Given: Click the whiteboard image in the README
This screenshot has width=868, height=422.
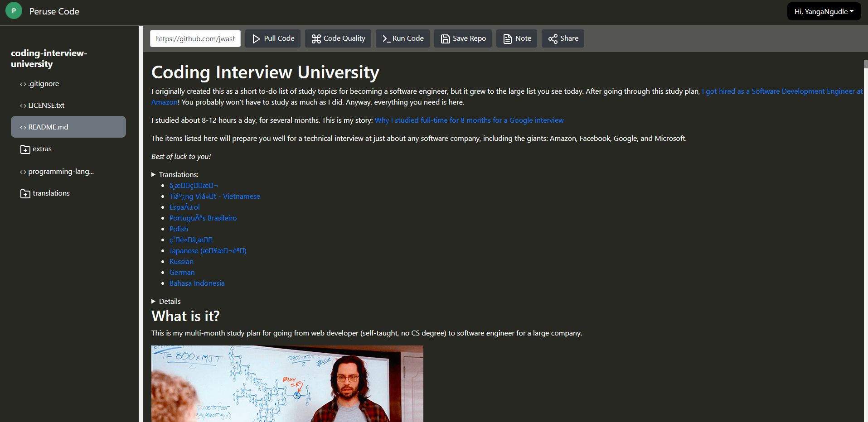Looking at the screenshot, I should (x=287, y=384).
